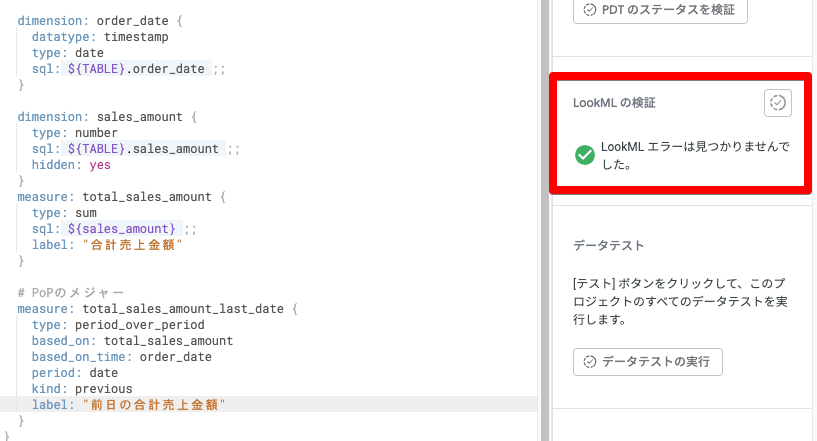Click the datatype: timestamp line
817x441 pixels.
(x=99, y=36)
